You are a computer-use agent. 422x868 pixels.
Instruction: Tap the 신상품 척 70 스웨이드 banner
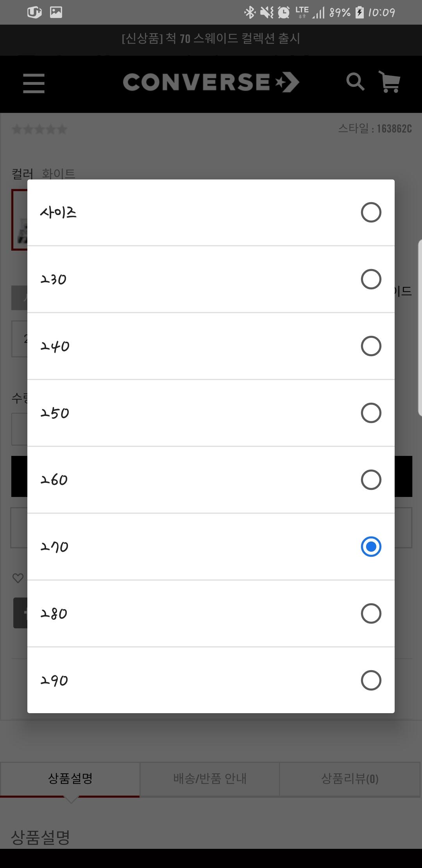[211, 39]
